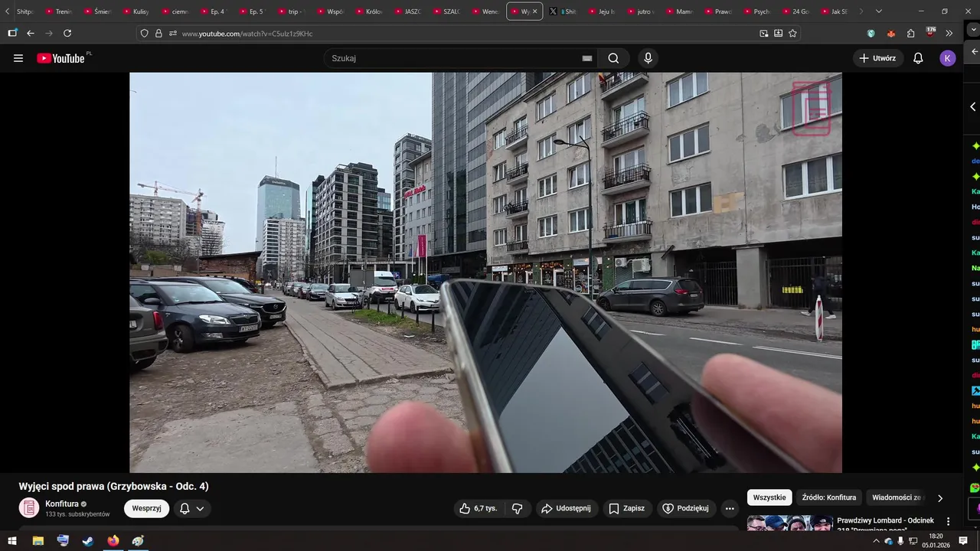Open the extensions puzzle icon
The image size is (980, 551).
(910, 34)
